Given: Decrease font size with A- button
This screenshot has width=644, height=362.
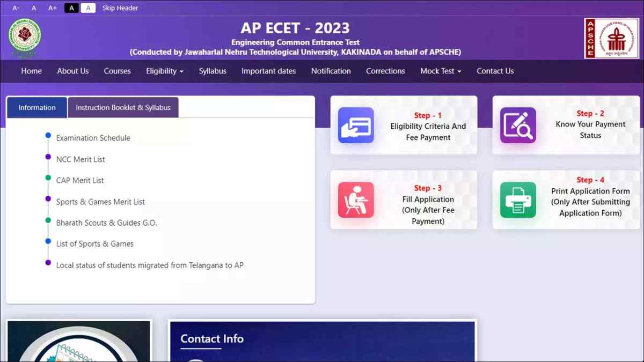Looking at the screenshot, I should click(x=16, y=8).
